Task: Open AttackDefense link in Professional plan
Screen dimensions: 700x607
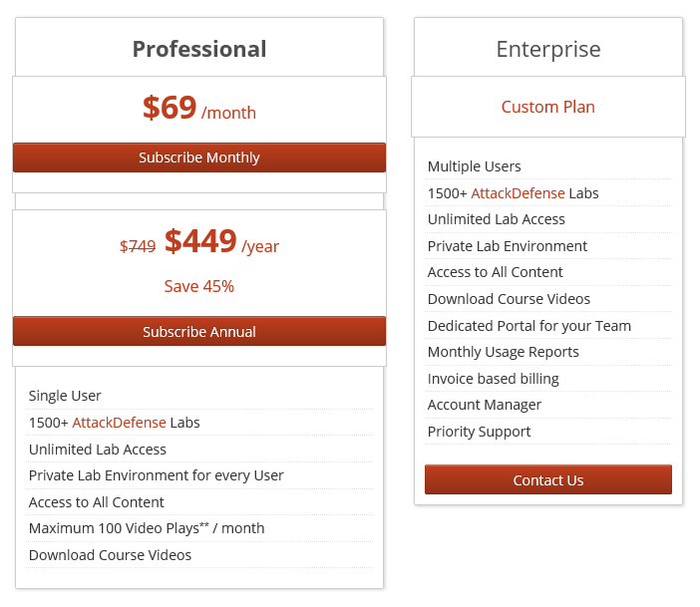Action: coord(119,423)
